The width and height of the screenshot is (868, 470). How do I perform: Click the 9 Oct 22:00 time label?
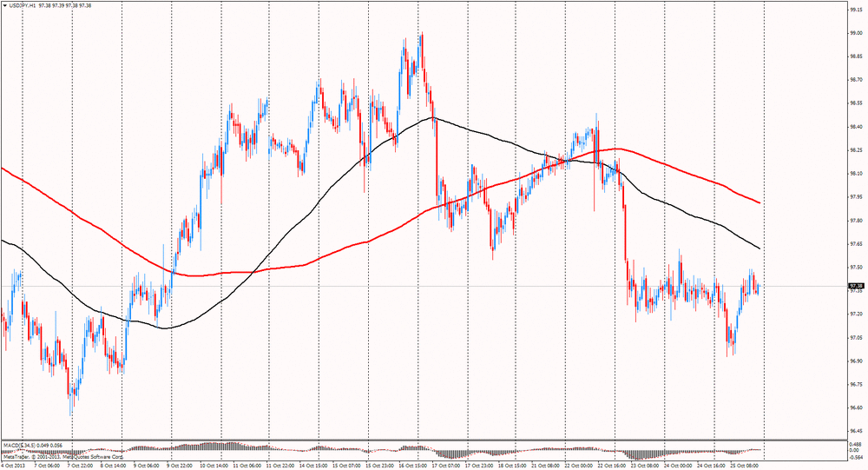click(x=180, y=467)
